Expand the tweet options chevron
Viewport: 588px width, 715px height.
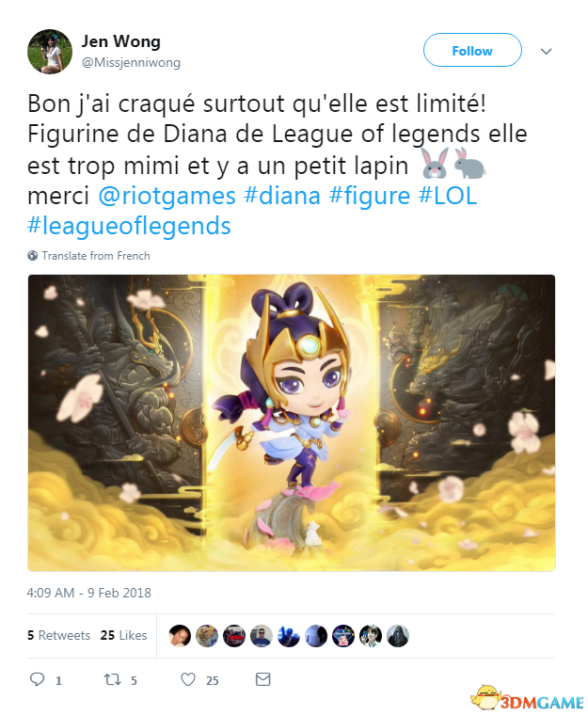546,51
